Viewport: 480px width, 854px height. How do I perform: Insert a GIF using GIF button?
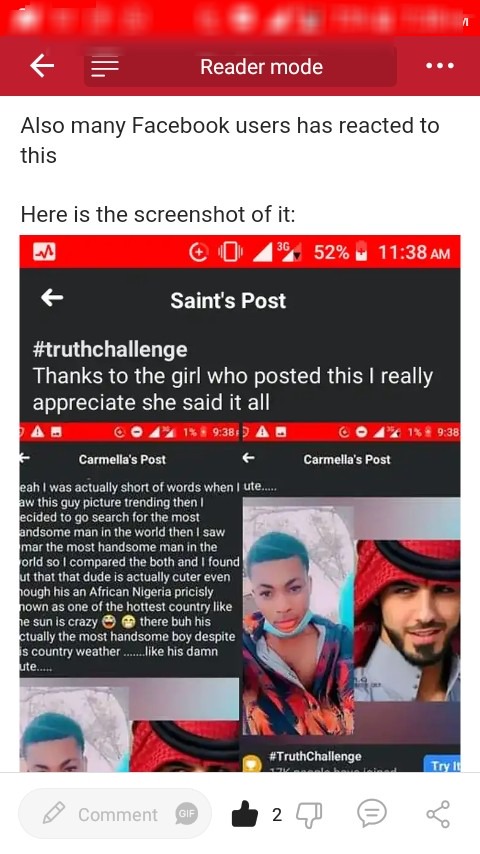[x=186, y=814]
